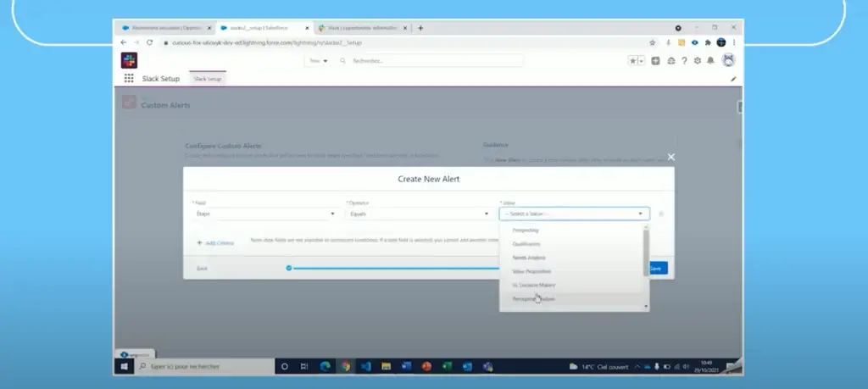The image size is (868, 389).
Task: Bookmark the page with the star icon
Action: 652,42
